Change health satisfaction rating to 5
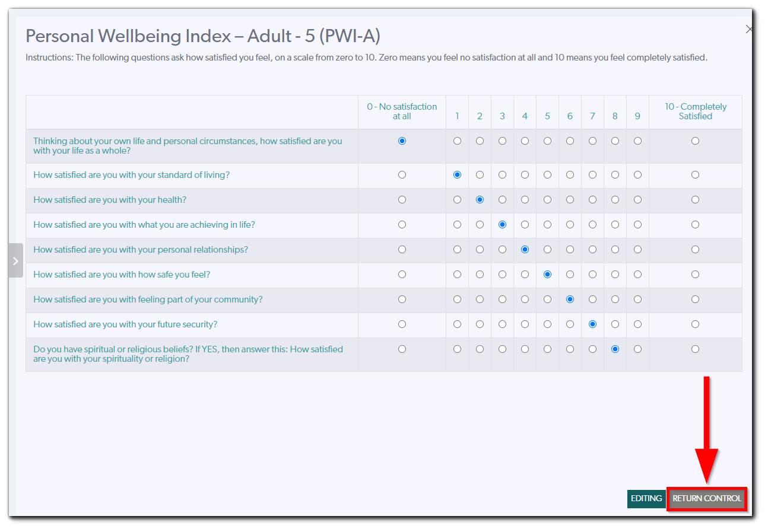768x532 pixels. point(547,199)
